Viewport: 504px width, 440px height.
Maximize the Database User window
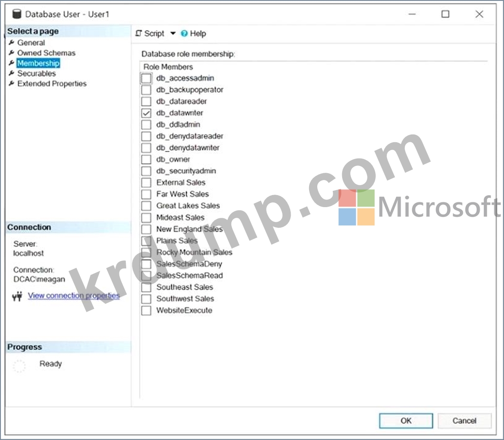tap(445, 14)
